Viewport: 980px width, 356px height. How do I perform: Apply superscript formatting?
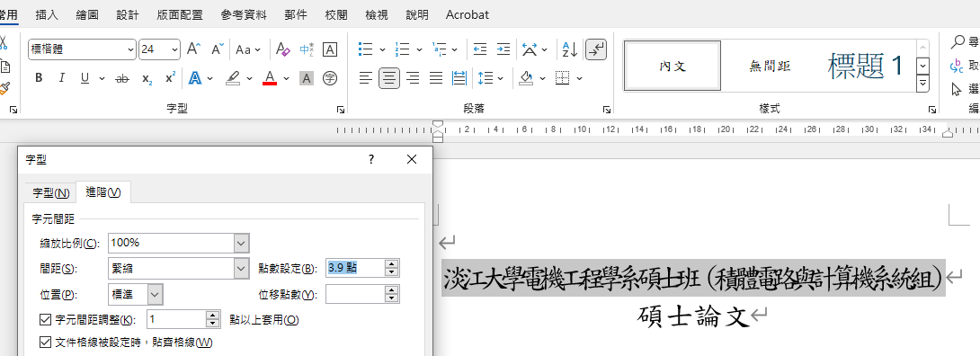[170, 78]
